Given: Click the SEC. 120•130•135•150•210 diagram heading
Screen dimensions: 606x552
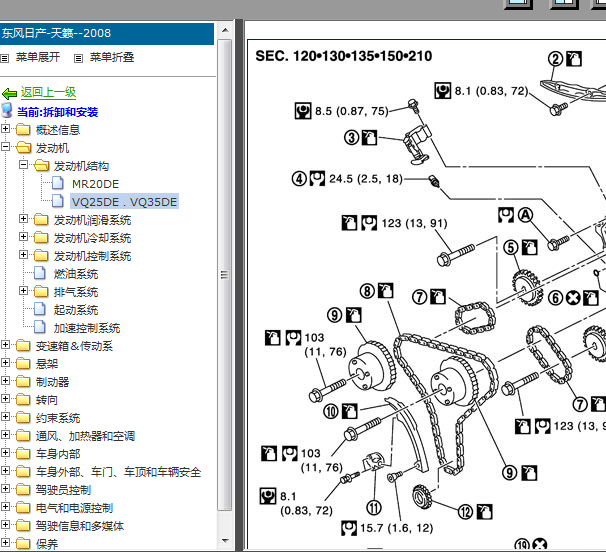Looking at the screenshot, I should click(x=344, y=56).
